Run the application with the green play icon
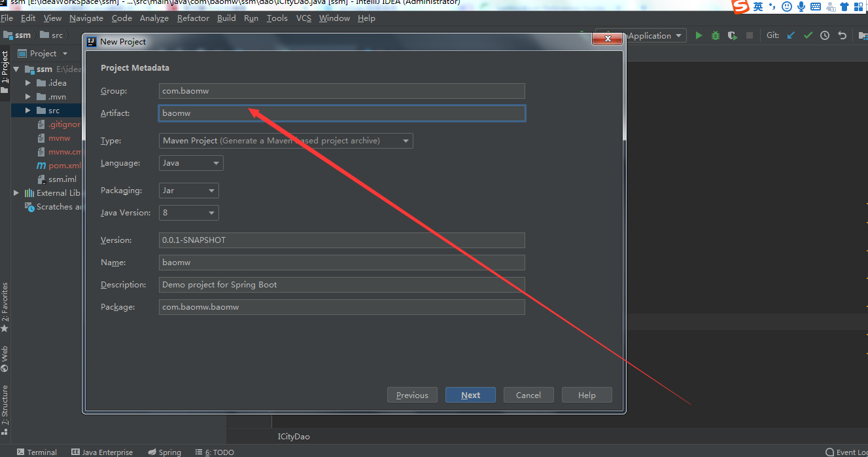This screenshot has width=868, height=457. pyautogui.click(x=699, y=35)
